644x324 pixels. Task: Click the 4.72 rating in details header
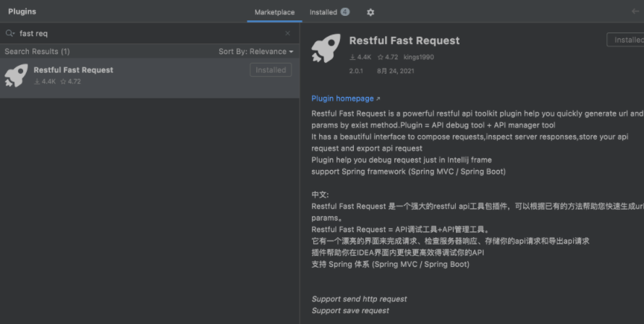[388, 57]
